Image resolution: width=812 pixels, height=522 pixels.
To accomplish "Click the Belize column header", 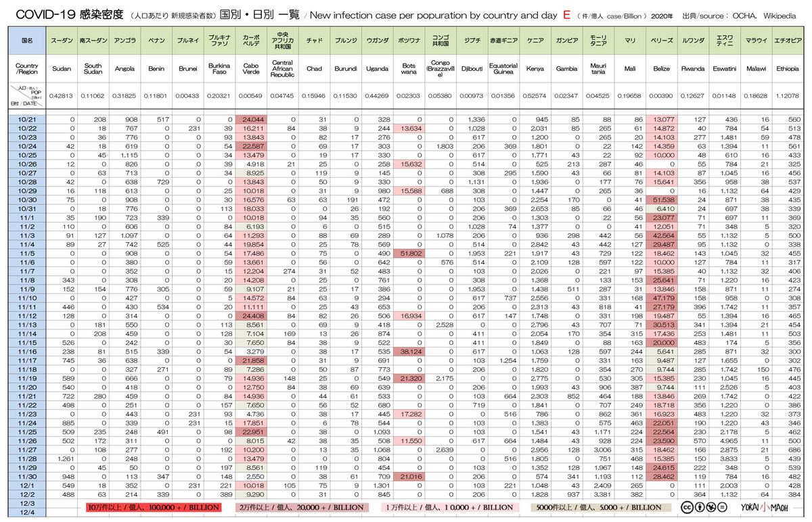I will coord(661,69).
